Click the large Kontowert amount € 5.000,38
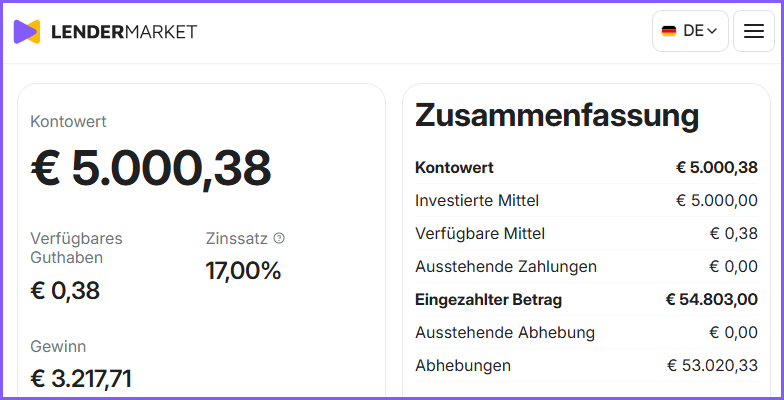The height and width of the screenshot is (400, 784). click(x=151, y=168)
